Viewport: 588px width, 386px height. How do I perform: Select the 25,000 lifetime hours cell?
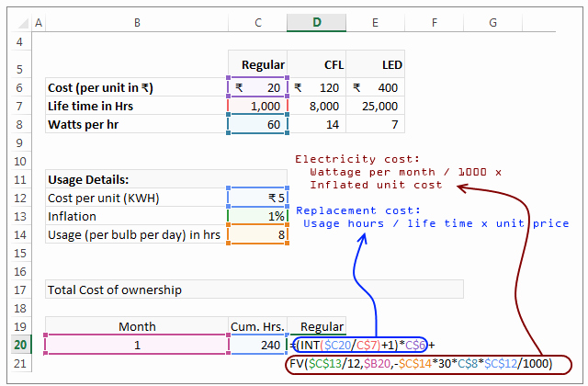(x=376, y=106)
